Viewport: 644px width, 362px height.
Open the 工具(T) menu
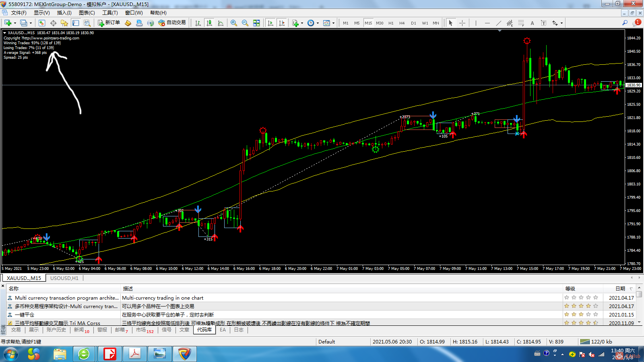pyautogui.click(x=110, y=13)
